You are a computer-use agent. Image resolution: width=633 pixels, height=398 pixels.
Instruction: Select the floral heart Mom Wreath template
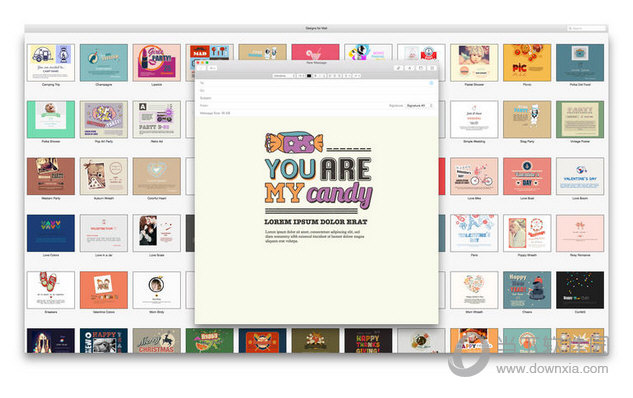(x=474, y=290)
